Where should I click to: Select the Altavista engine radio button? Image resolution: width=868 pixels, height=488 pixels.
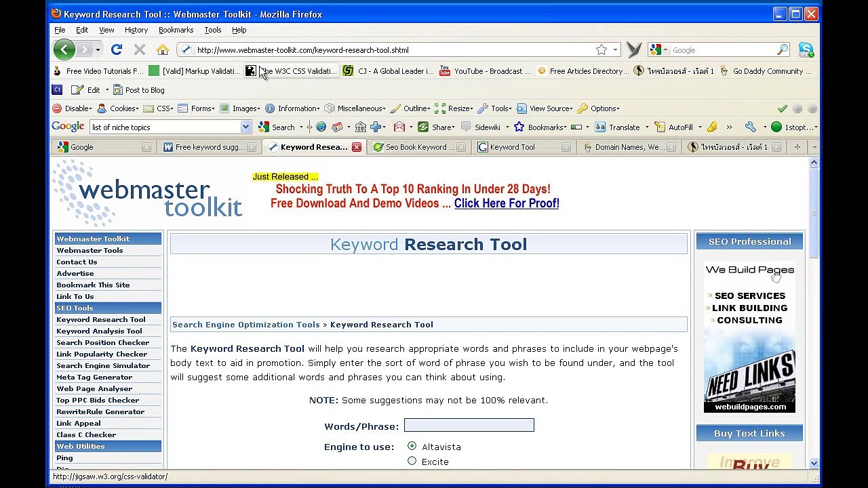412,446
